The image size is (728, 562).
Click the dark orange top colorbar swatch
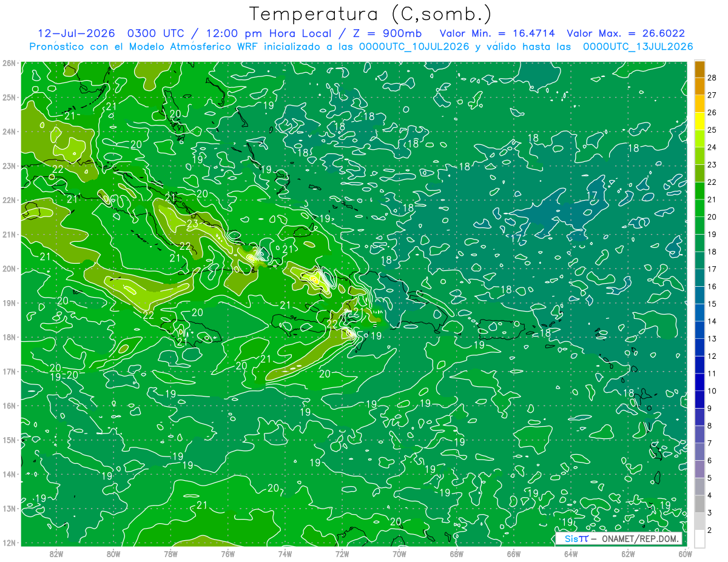[699, 69]
